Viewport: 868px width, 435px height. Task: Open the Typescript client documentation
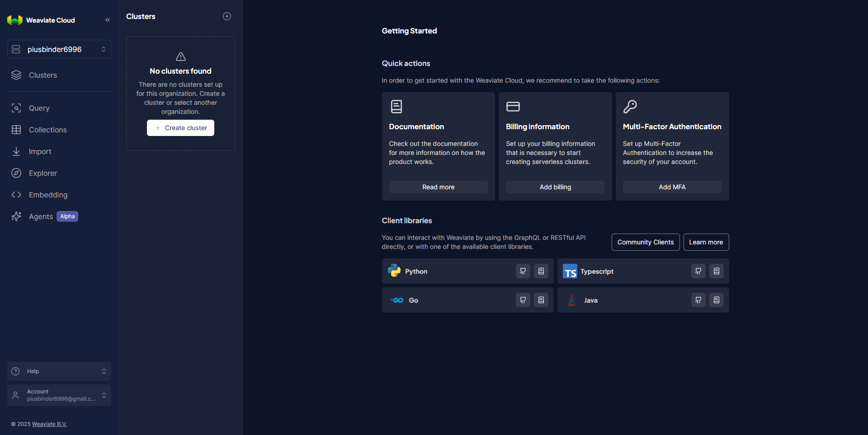tap(717, 271)
